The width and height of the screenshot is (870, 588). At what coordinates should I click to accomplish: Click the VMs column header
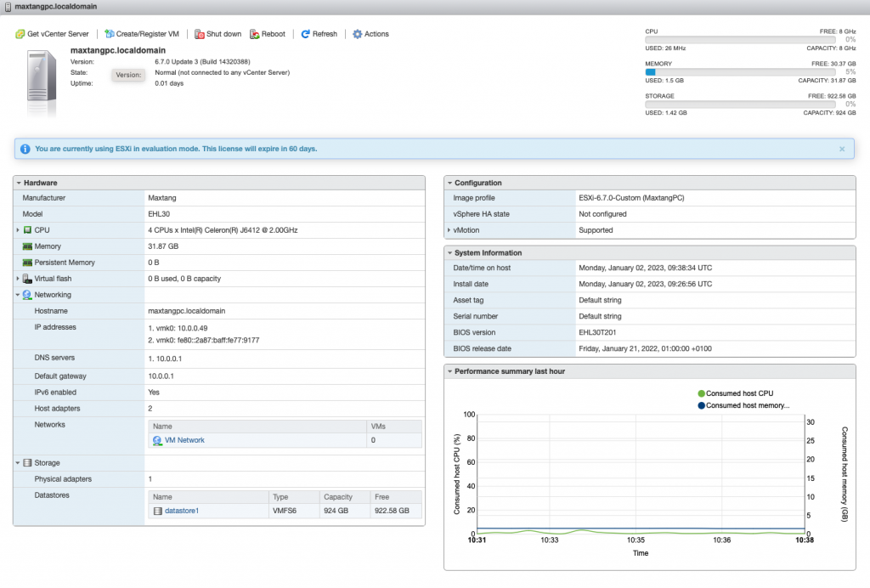click(394, 427)
